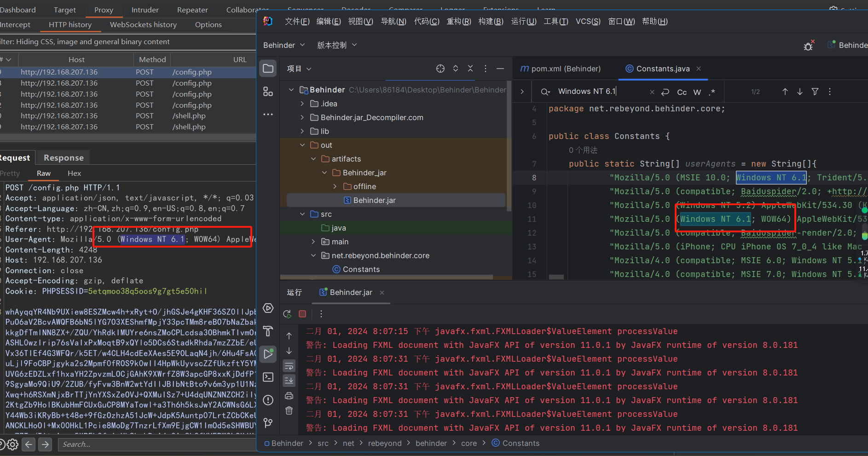
Task: Open the Build hammer tool window
Action: 268,331
